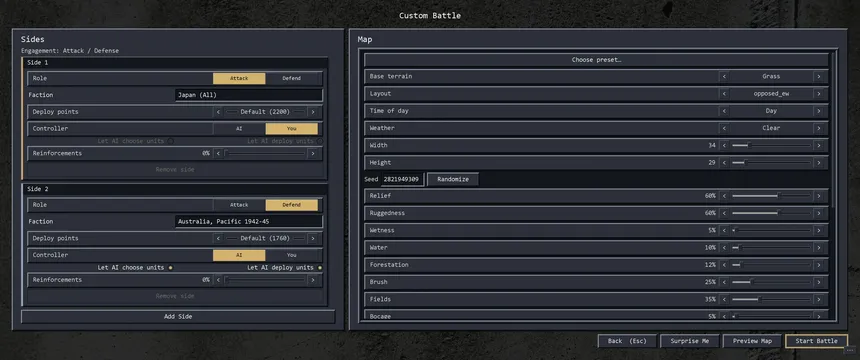Select the Side 2 header row
The image size is (860, 360).
tap(175, 189)
